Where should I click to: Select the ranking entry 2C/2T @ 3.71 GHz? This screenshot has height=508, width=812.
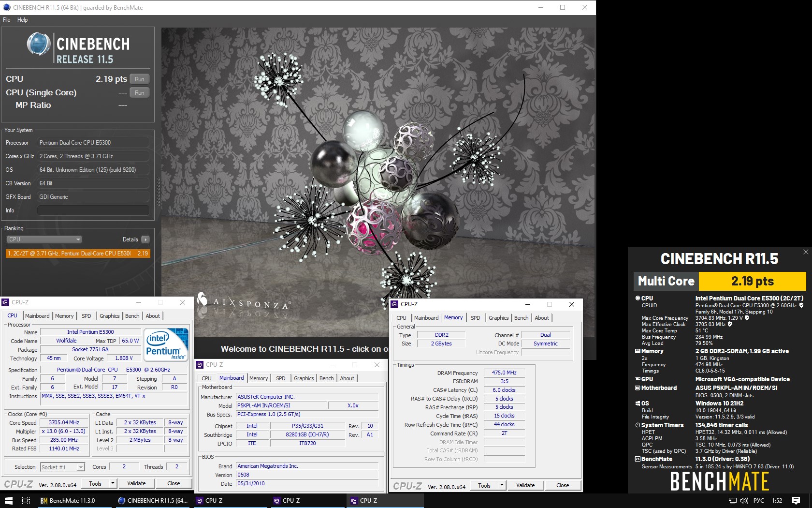coord(78,253)
